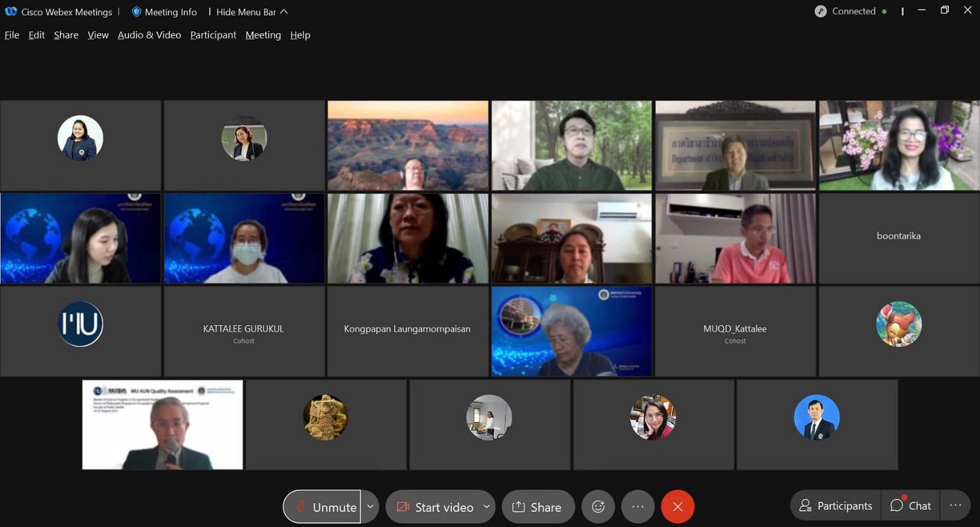The image size is (980, 527).
Task: Select the KATTALEE GURUKUL cohost tile
Action: pyautogui.click(x=244, y=331)
